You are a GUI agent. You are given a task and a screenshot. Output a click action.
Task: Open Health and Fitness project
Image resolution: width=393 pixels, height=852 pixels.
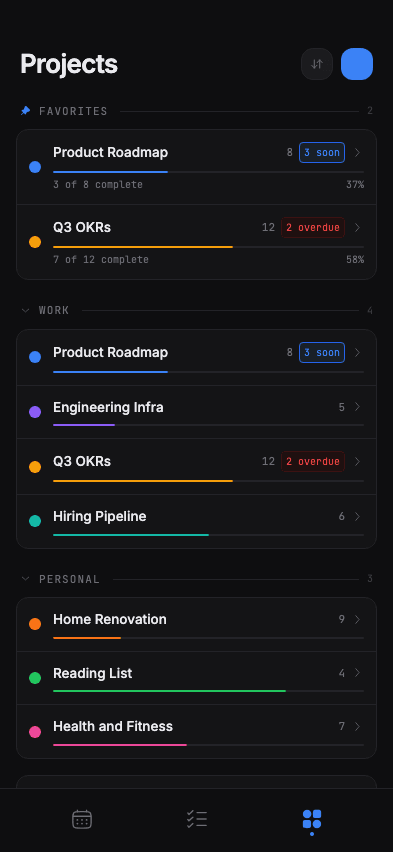coord(196,731)
